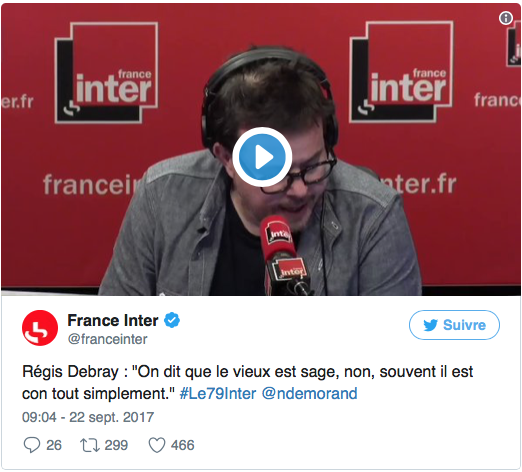Image resolution: width=522 pixels, height=472 pixels.
Task: Click the 466 likes count
Action: pyautogui.click(x=182, y=445)
